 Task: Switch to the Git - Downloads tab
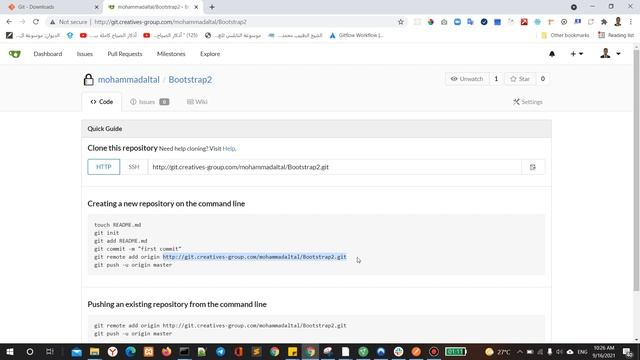click(x=51, y=7)
